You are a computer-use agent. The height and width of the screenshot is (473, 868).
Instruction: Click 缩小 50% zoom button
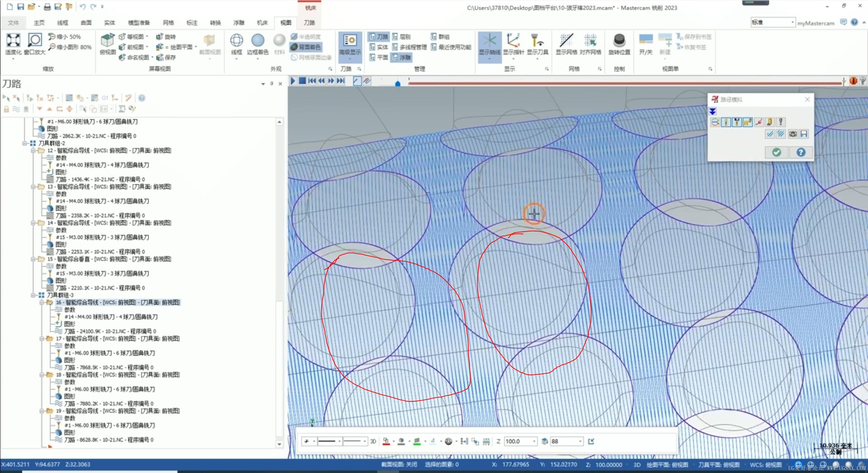(65, 36)
